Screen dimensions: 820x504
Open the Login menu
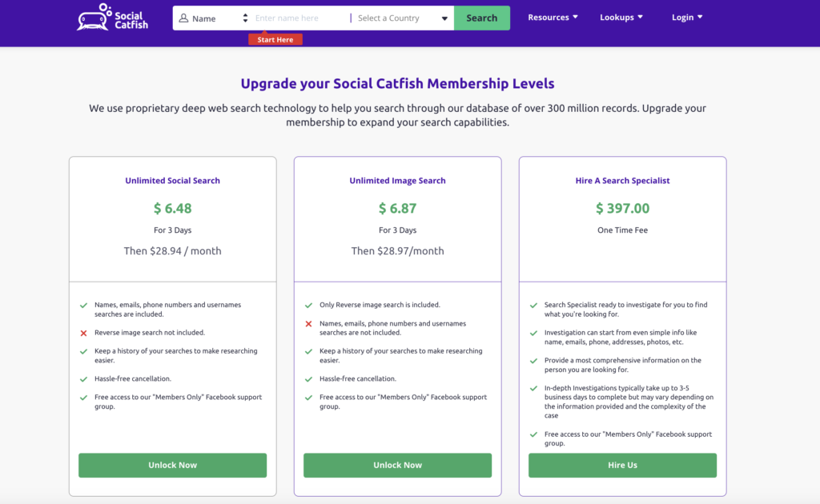click(x=687, y=17)
